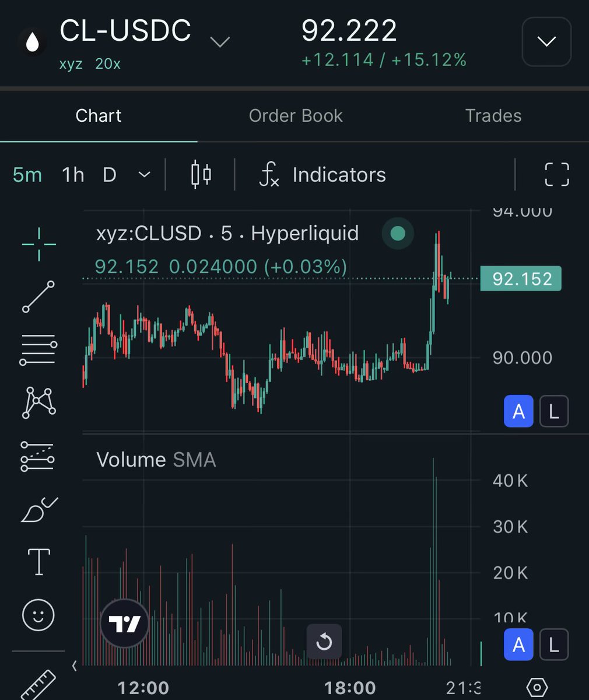Toggle log scale on price chart

pyautogui.click(x=553, y=412)
